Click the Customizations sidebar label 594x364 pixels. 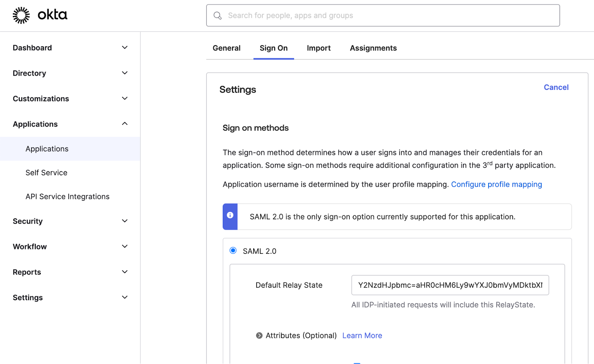click(41, 99)
